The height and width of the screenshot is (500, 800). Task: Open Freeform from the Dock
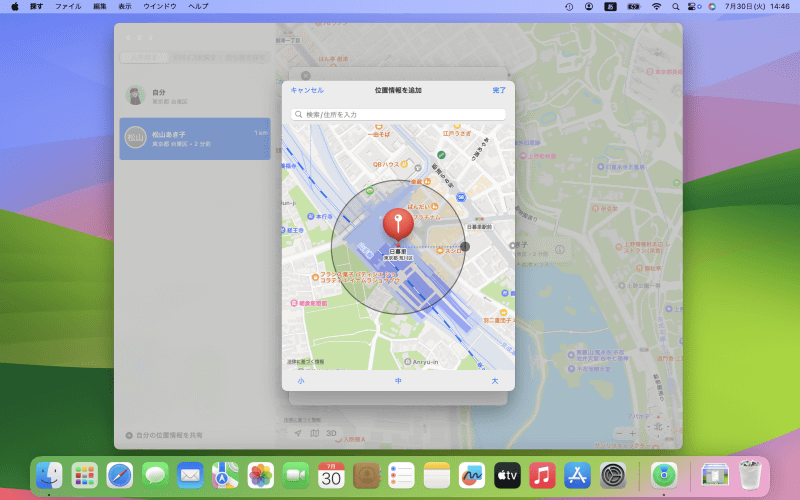click(472, 476)
